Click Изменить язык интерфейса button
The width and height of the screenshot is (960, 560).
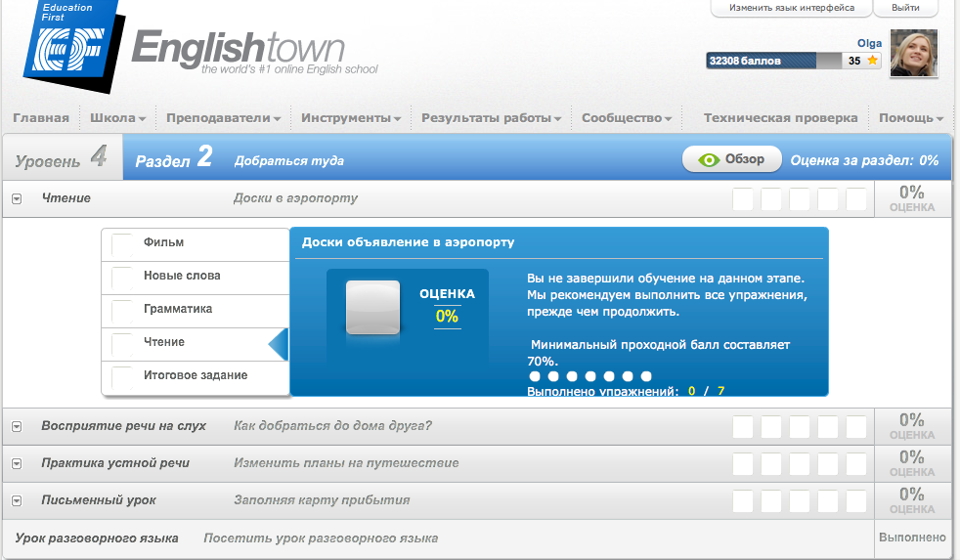792,8
